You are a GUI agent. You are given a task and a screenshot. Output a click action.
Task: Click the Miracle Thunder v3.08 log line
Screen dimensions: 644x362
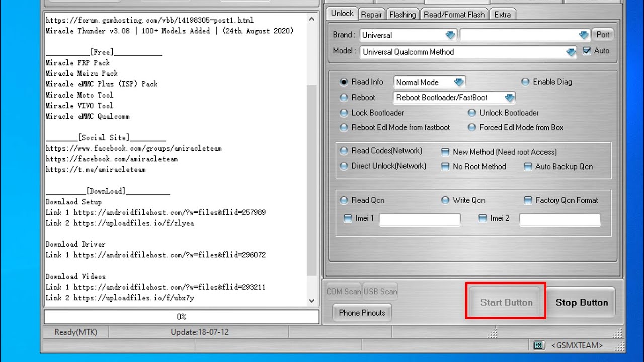tap(170, 31)
